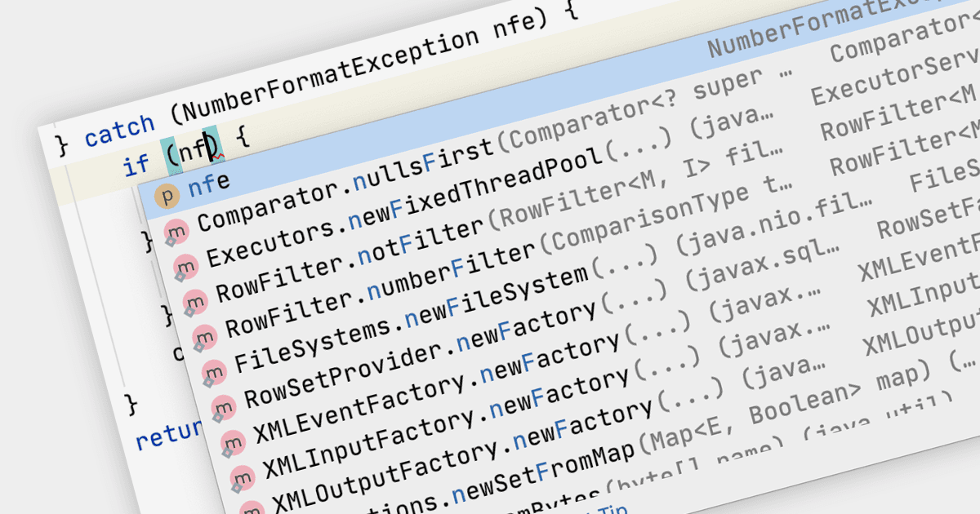The height and width of the screenshot is (514, 980).
Task: Click the if keyword in the editor
Action: (x=136, y=166)
